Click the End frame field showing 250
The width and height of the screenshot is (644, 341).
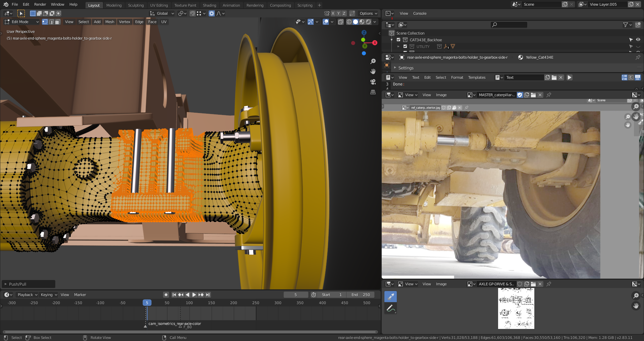361,295
